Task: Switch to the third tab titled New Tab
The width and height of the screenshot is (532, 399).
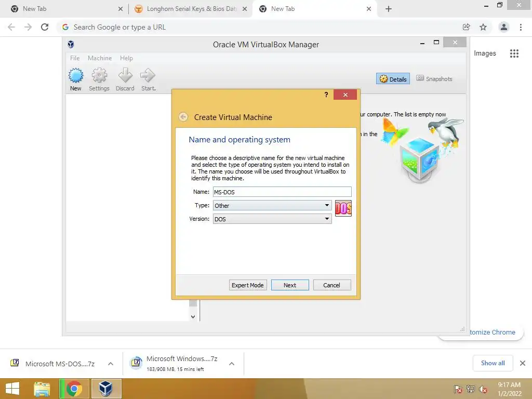Action: tap(314, 9)
